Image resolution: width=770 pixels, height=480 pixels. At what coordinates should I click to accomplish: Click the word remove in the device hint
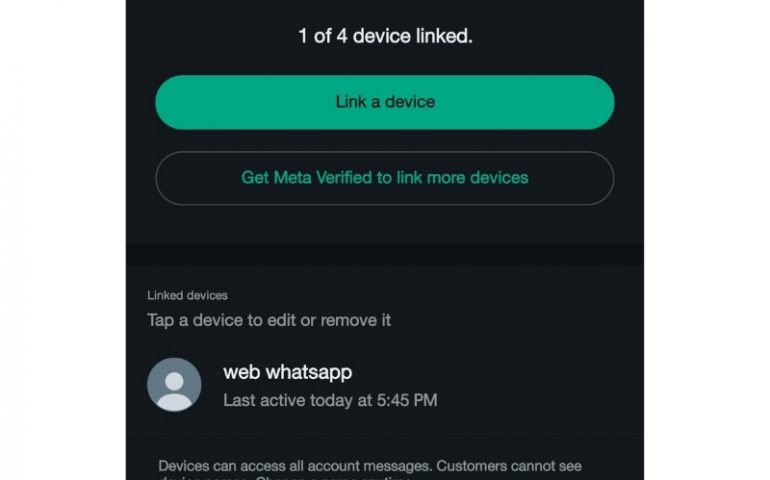(342, 320)
